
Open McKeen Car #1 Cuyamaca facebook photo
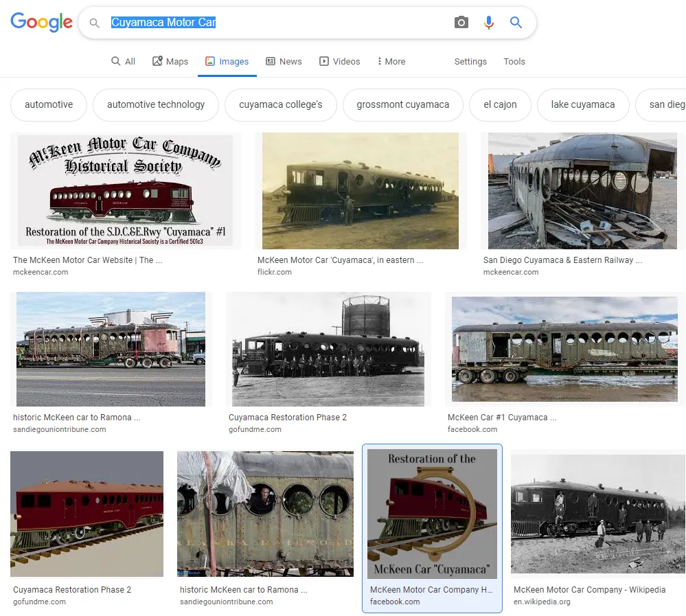point(564,349)
